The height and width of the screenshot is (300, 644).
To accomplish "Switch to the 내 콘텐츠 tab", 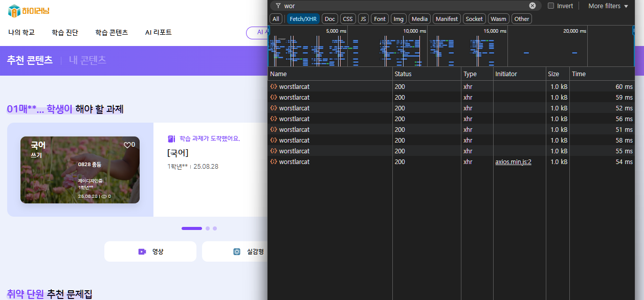I will coord(87,60).
